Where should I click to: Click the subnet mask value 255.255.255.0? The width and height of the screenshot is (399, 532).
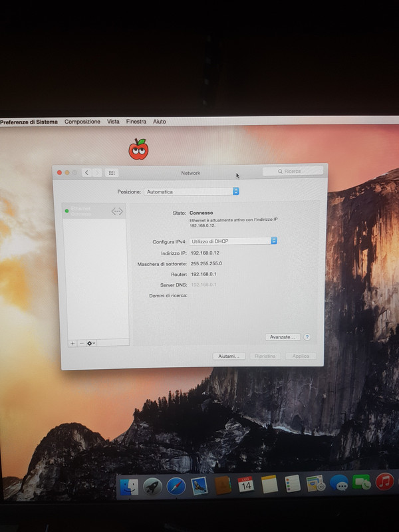tap(206, 263)
